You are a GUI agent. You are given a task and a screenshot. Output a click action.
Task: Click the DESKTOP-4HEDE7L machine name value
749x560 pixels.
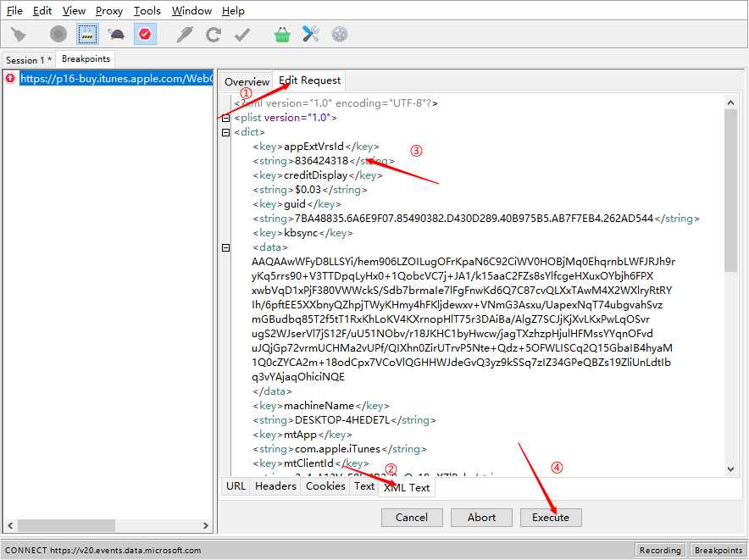[x=342, y=420]
